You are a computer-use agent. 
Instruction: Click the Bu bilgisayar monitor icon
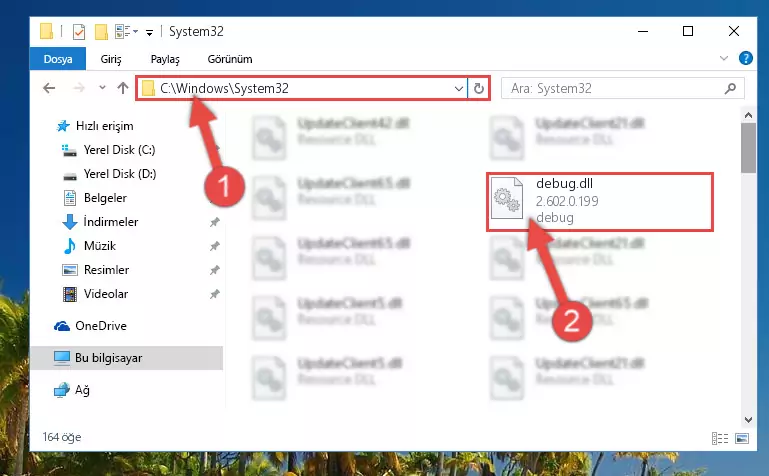click(x=62, y=358)
